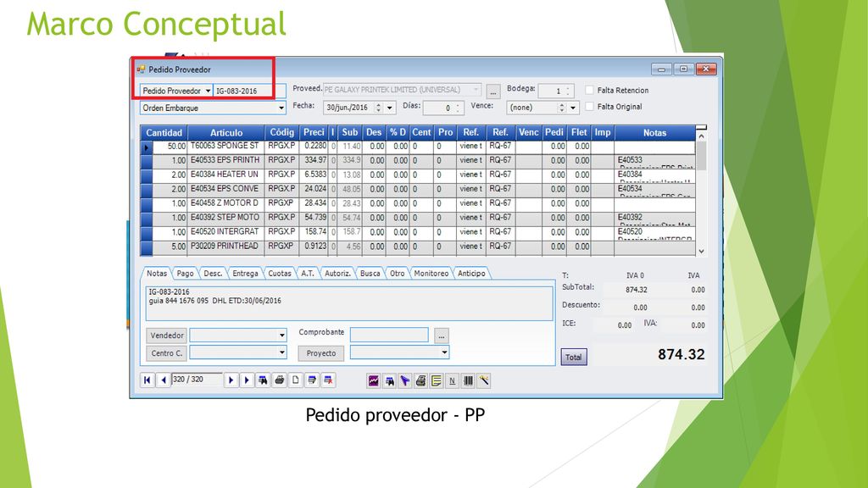Open the Proveed. supplier dropdown arrow

pos(476,90)
